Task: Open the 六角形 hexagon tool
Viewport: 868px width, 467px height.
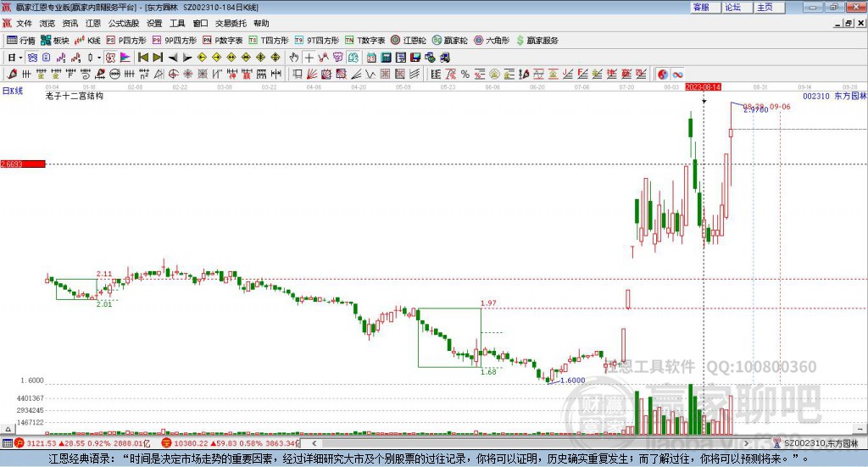Action: click(x=492, y=41)
